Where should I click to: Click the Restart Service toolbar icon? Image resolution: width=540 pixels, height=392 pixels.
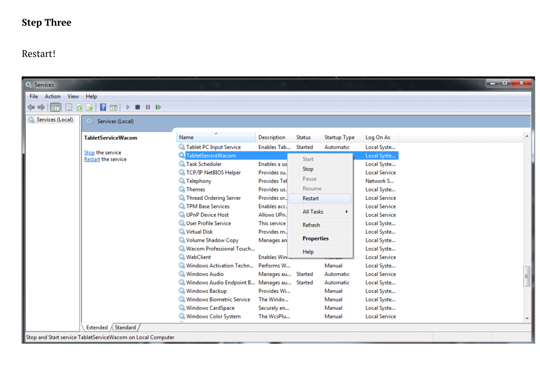[158, 107]
